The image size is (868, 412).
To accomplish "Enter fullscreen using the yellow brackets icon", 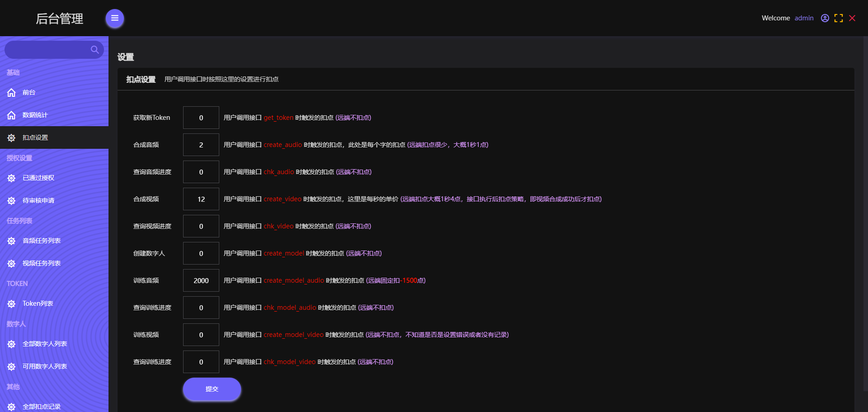I will click(x=839, y=18).
